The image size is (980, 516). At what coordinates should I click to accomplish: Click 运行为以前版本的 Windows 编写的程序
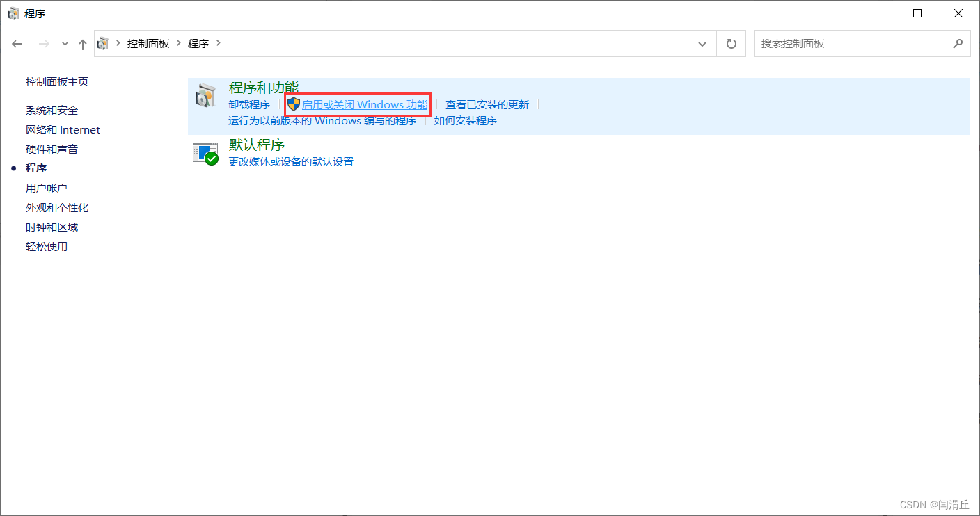click(x=322, y=121)
